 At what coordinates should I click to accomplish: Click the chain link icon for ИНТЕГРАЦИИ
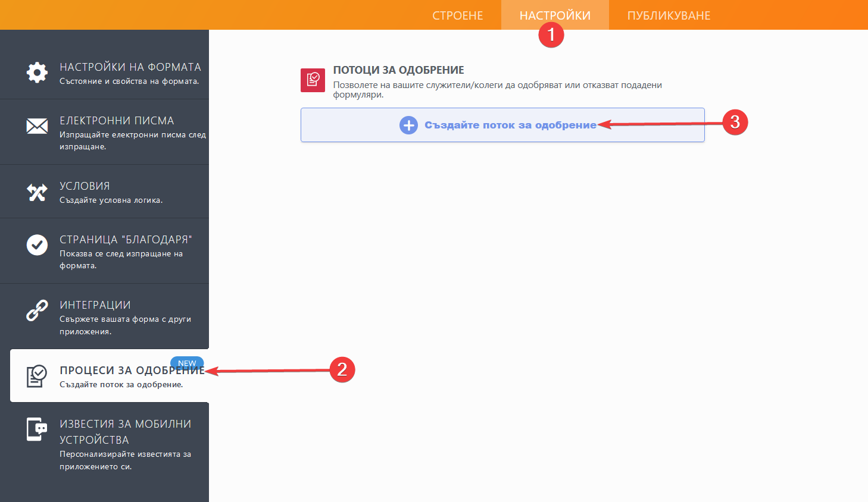pos(37,310)
